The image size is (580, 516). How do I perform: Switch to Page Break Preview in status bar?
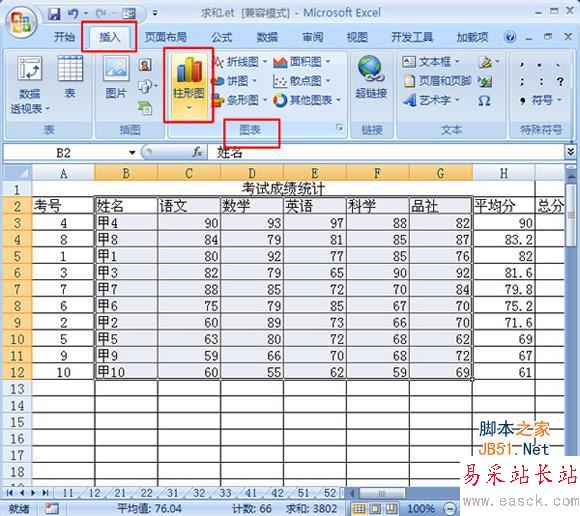tap(391, 509)
